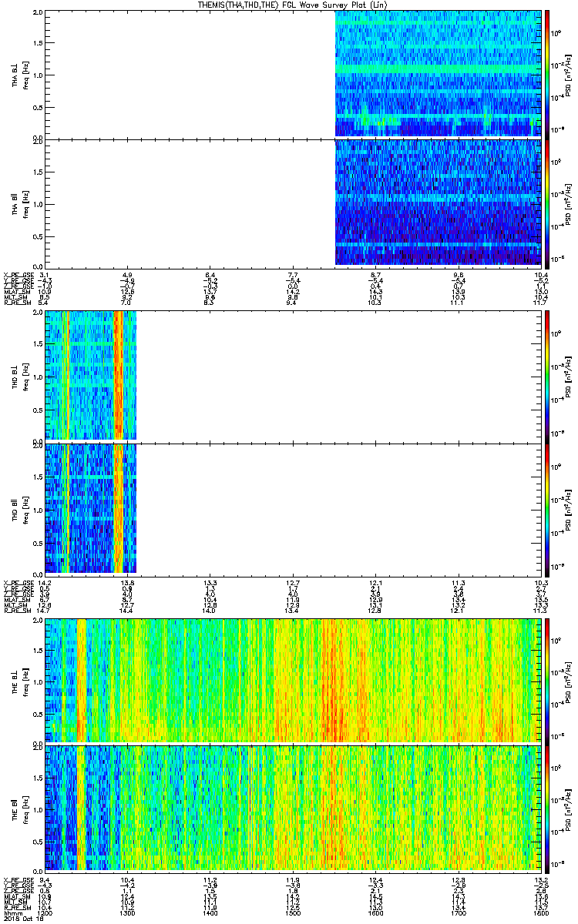Click the PSD color bar beside THA B-parallel
The width and height of the screenshot is (578, 924).
(x=548, y=203)
